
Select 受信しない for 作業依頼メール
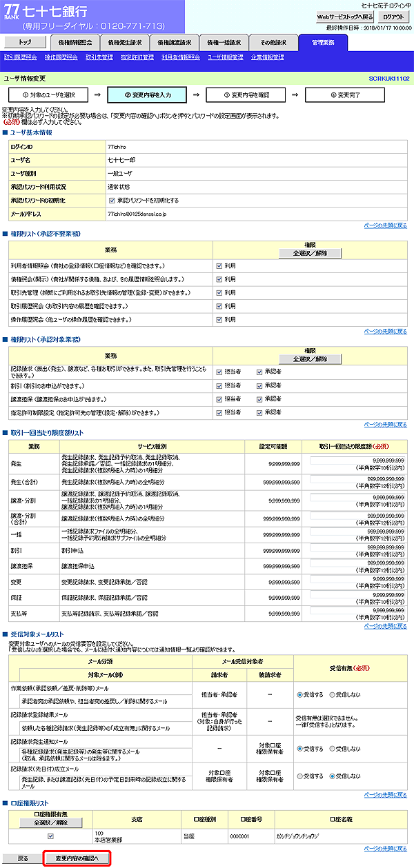(333, 694)
